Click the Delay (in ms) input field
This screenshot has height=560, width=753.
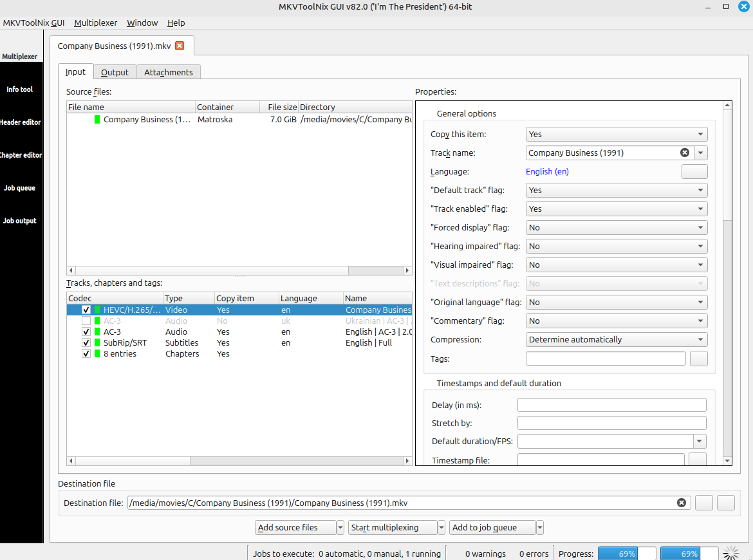tap(612, 405)
